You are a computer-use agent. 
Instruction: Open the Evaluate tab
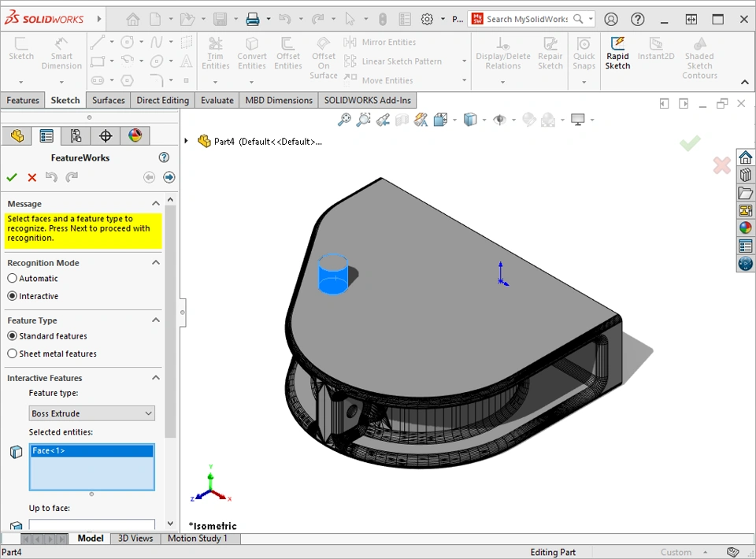click(x=217, y=100)
